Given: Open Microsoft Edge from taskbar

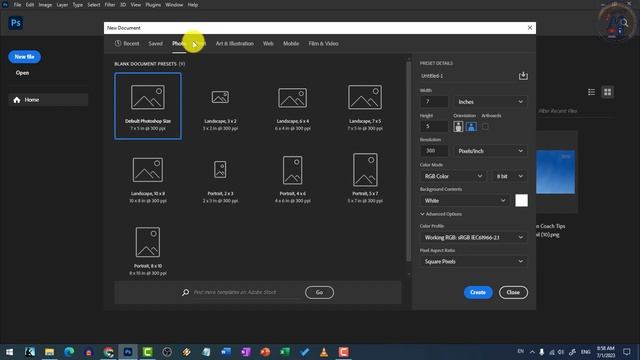Looking at the screenshot, I should (69, 352).
